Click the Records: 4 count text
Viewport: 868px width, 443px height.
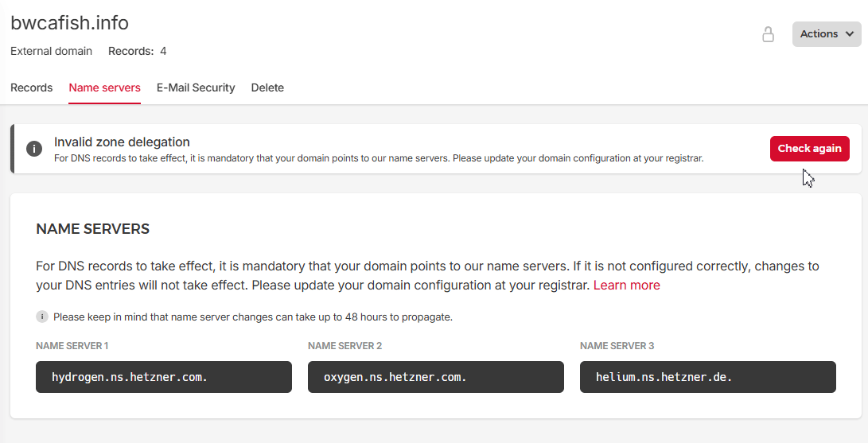click(x=138, y=51)
